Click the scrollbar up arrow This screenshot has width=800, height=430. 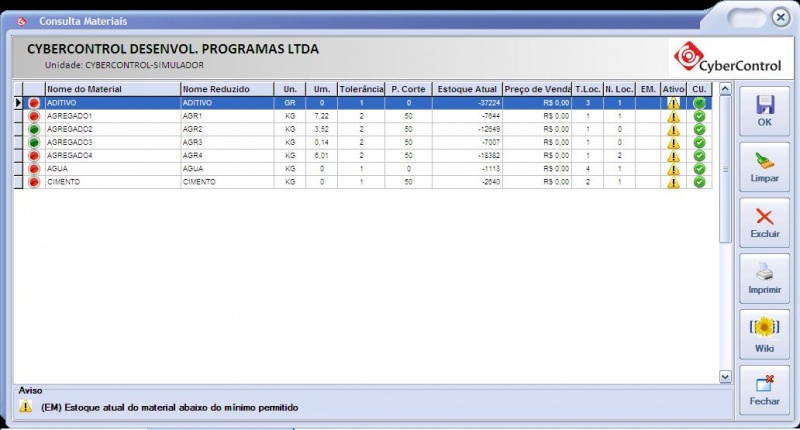point(725,89)
